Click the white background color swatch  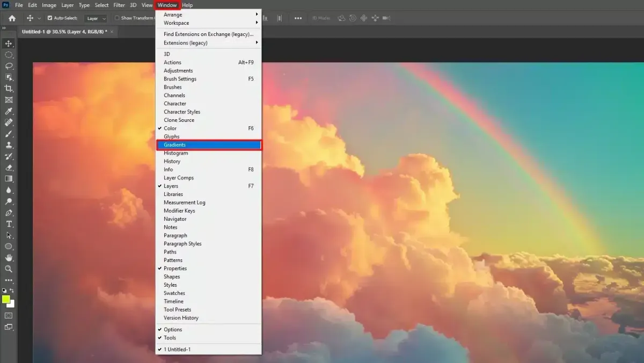(12, 304)
